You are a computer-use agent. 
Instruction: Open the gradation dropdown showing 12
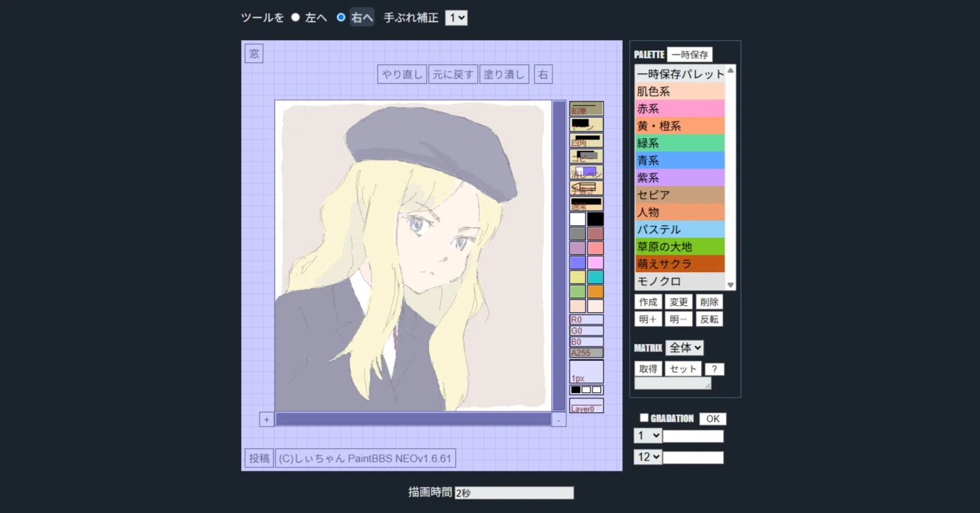pos(648,457)
